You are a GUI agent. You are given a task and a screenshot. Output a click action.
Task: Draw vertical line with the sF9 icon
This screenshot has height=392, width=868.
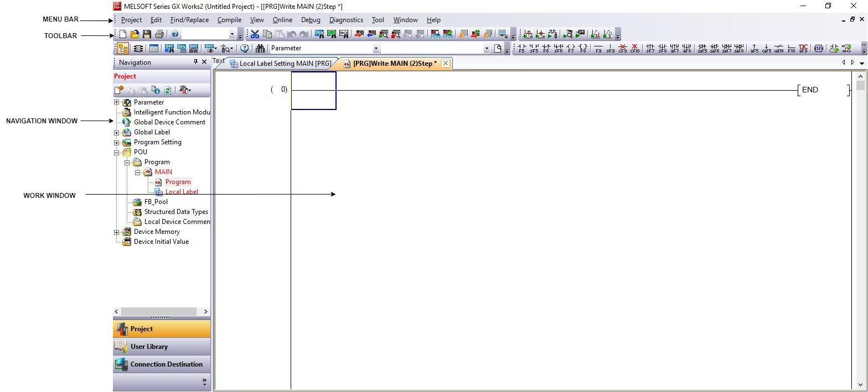tap(611, 49)
